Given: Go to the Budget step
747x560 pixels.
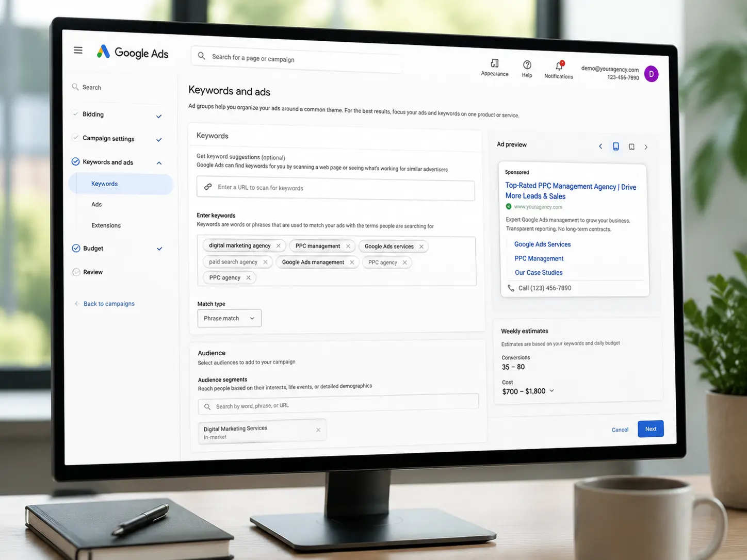Looking at the screenshot, I should tap(93, 249).
